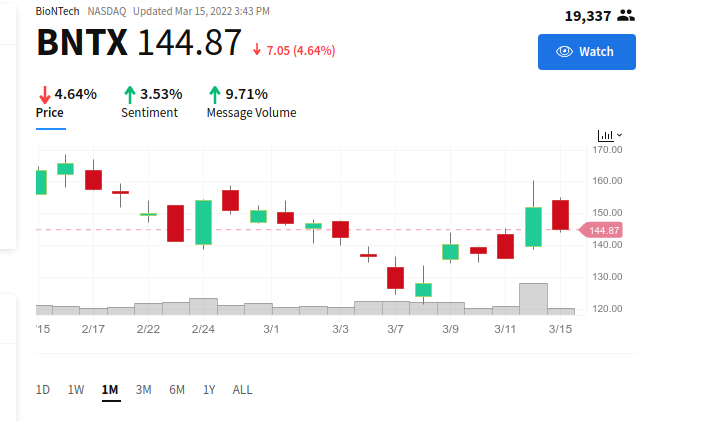
Task: Click the BNTX ticker symbol
Action: [x=82, y=43]
